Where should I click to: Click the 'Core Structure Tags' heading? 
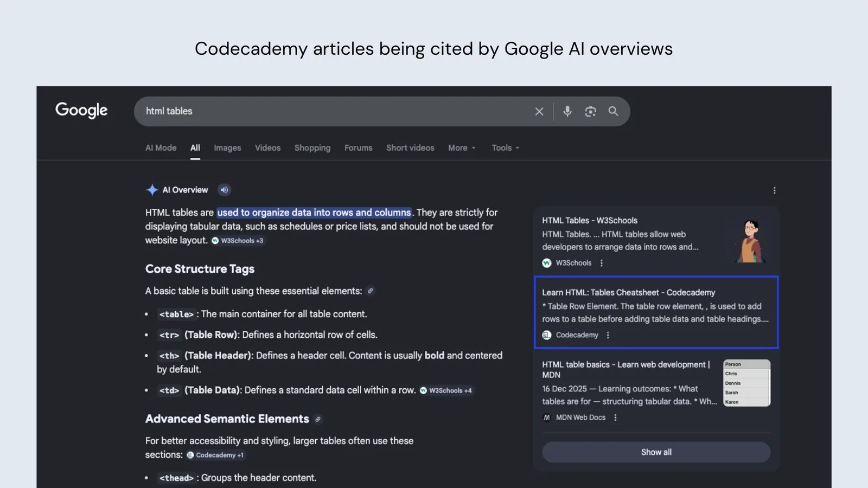pyautogui.click(x=200, y=269)
